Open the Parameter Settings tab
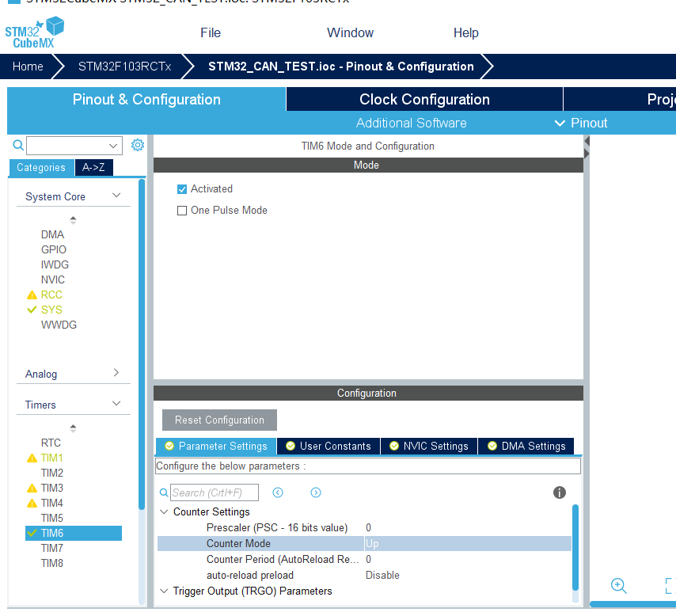Viewport: 676px width, 616px height. (x=216, y=446)
